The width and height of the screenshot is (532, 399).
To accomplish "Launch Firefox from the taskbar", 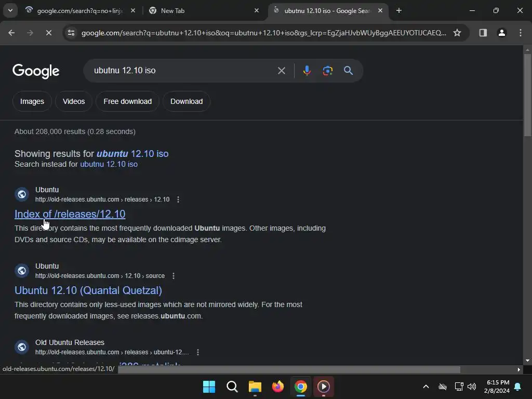I will click(278, 387).
